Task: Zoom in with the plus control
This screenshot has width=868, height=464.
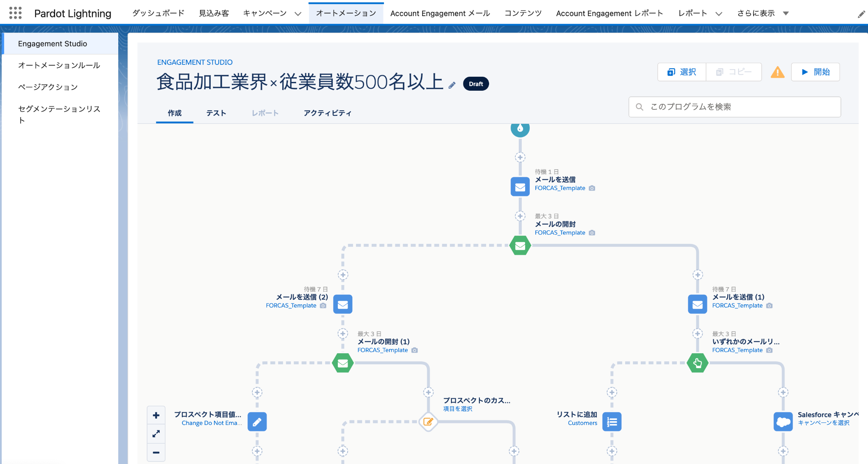Action: tap(156, 415)
